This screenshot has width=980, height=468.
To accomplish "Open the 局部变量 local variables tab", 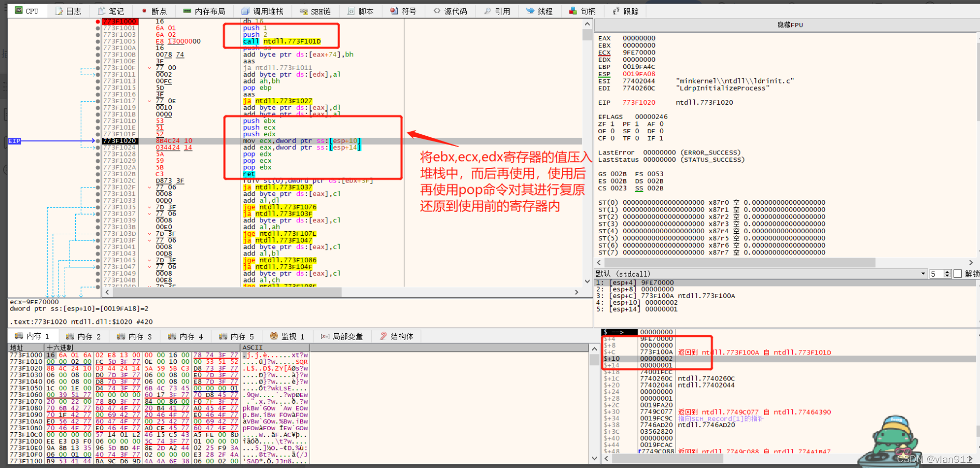I will (342, 336).
